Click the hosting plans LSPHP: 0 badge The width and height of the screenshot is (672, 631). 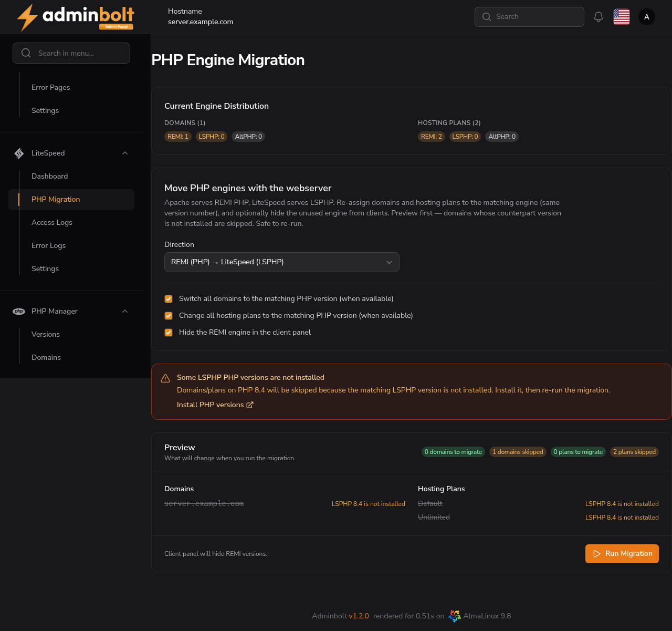click(465, 137)
